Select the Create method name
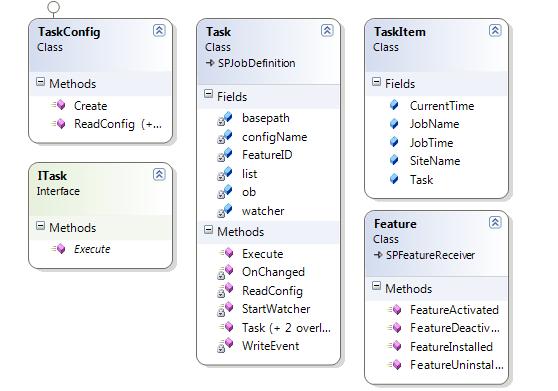The height and width of the screenshot is (391, 558). (x=90, y=106)
